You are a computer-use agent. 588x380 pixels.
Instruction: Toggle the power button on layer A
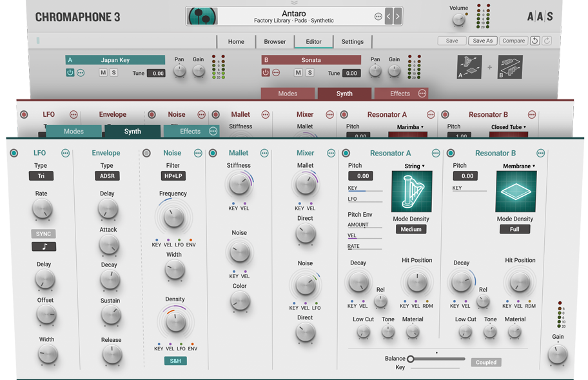click(x=70, y=72)
